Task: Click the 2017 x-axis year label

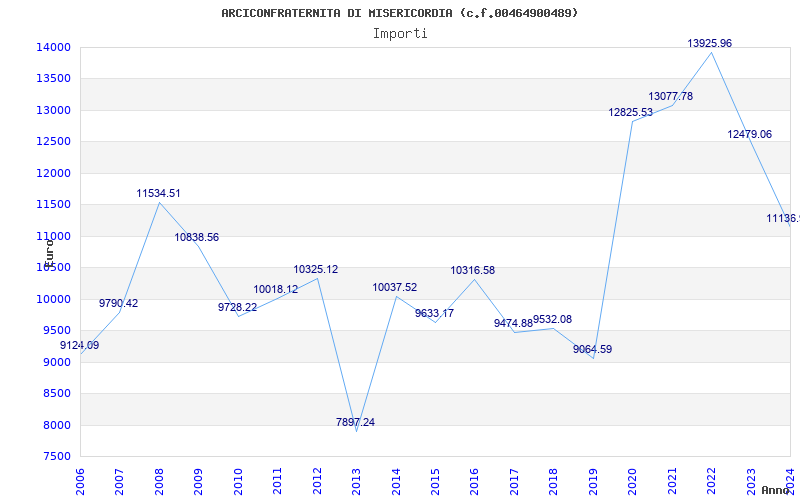Action: 514,481
